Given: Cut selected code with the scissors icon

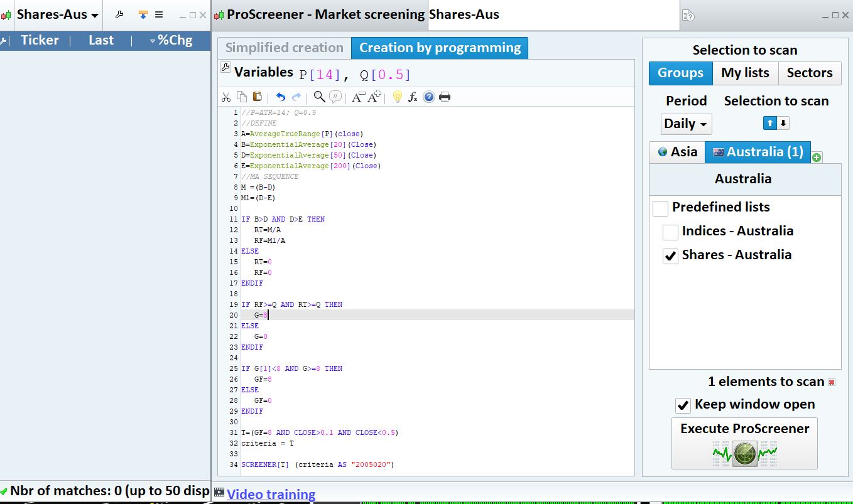Looking at the screenshot, I should (226, 97).
